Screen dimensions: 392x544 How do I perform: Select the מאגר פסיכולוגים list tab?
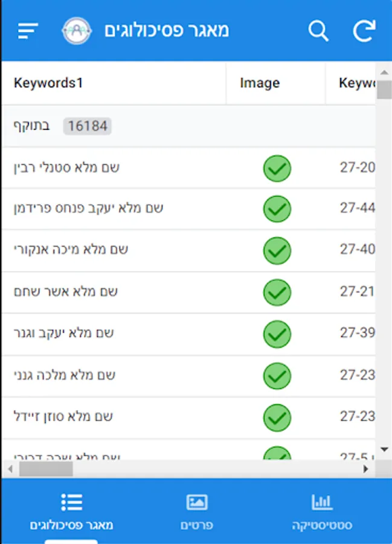click(71, 511)
